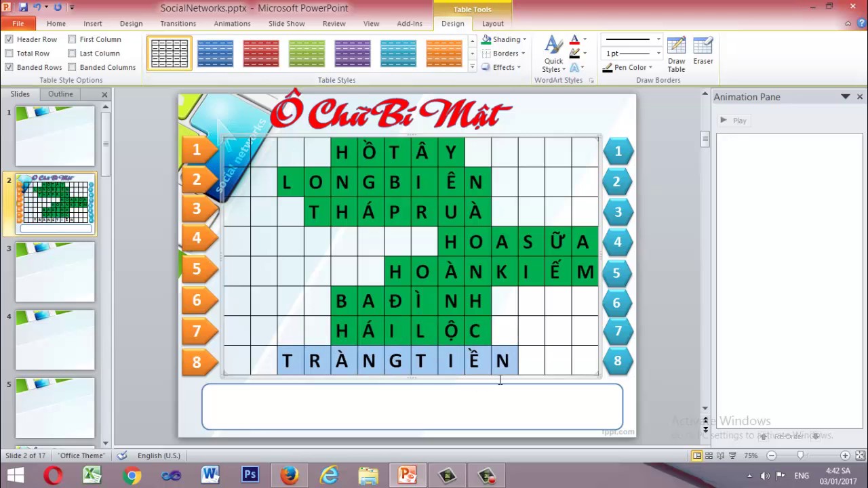Select slide 3 thumbnail
This screenshot has height=488, width=868.
click(x=55, y=272)
